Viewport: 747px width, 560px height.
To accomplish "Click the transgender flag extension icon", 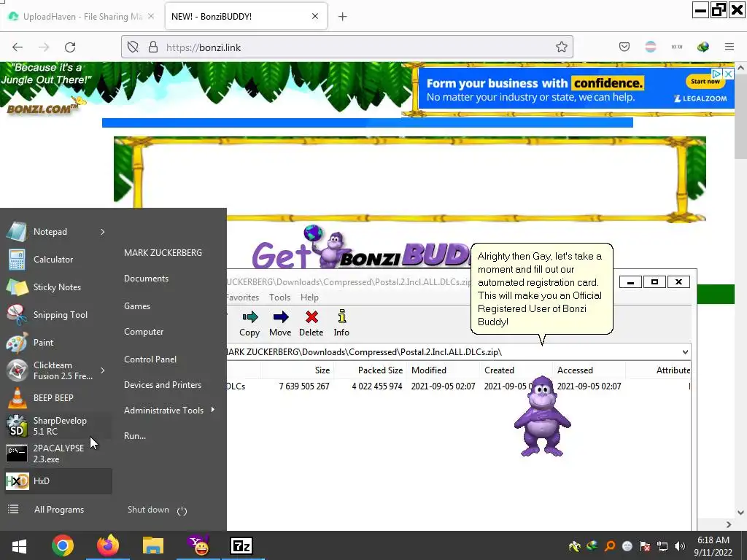I will click(x=650, y=47).
